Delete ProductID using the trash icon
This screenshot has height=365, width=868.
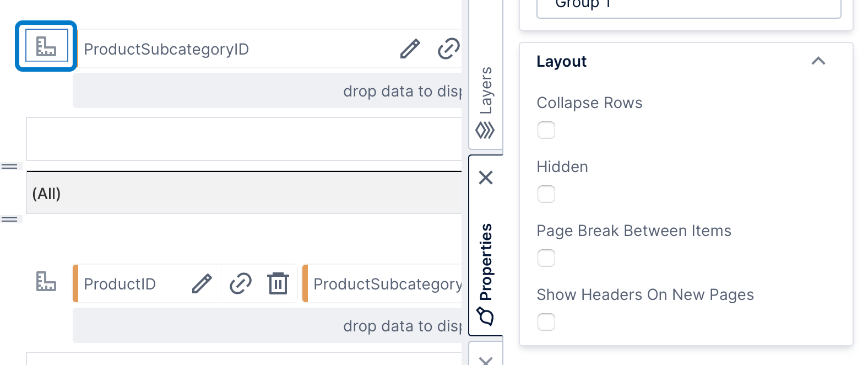[278, 283]
